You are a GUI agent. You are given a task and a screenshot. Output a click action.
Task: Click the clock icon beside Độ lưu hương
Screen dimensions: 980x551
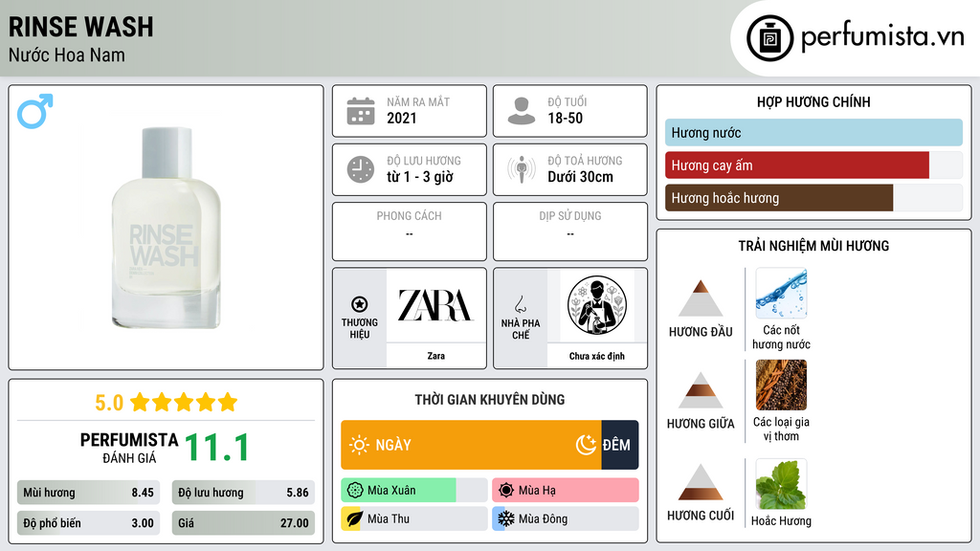[361, 169]
